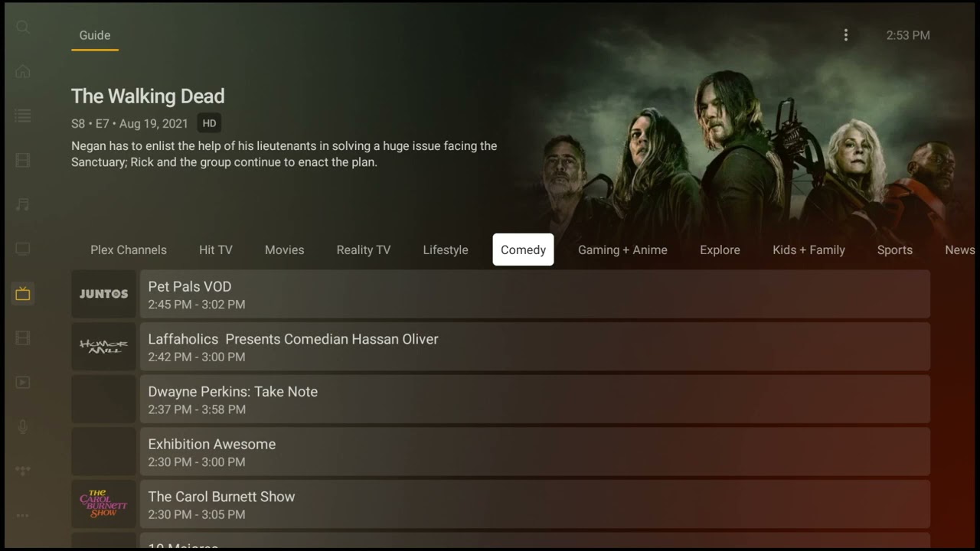
Task: Open Pet Pals VOD program row
Action: coord(534,294)
